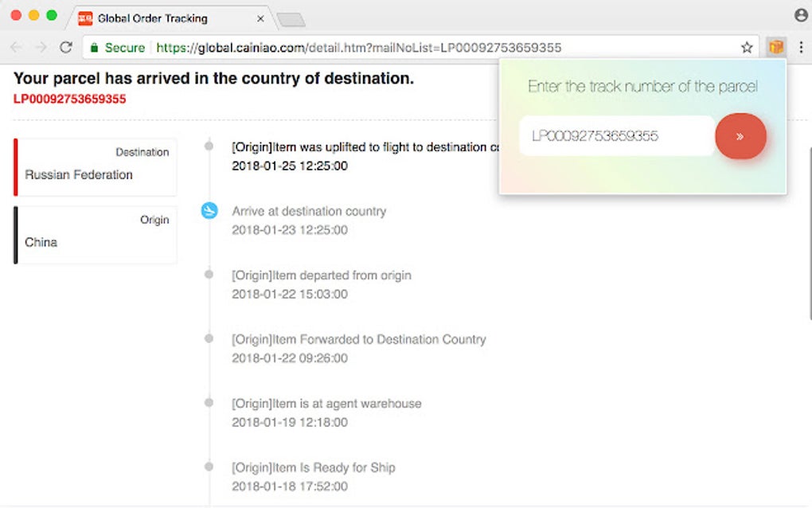Click the 'Item Is Ready for Ship' timeline dot
Image resolution: width=812 pixels, height=508 pixels.
tap(209, 467)
